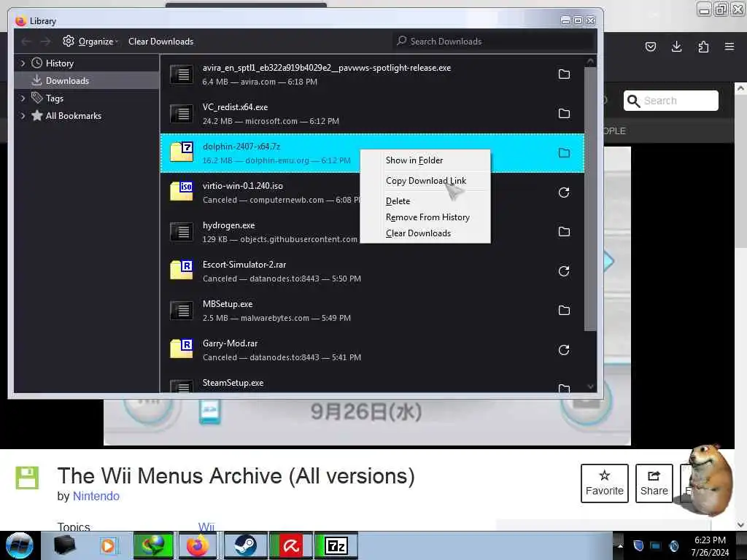
Task: Click the page scrollbar up arrow
Action: pyautogui.click(x=740, y=88)
